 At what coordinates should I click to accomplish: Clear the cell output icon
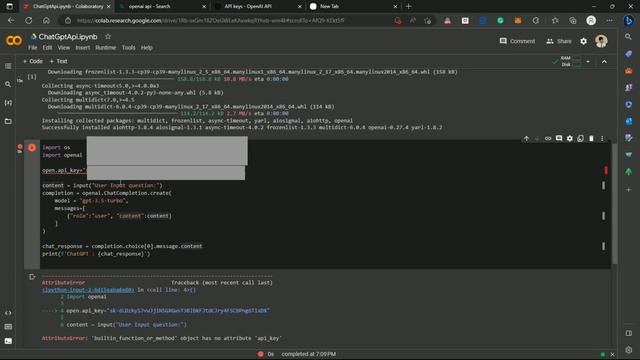click(x=32, y=277)
